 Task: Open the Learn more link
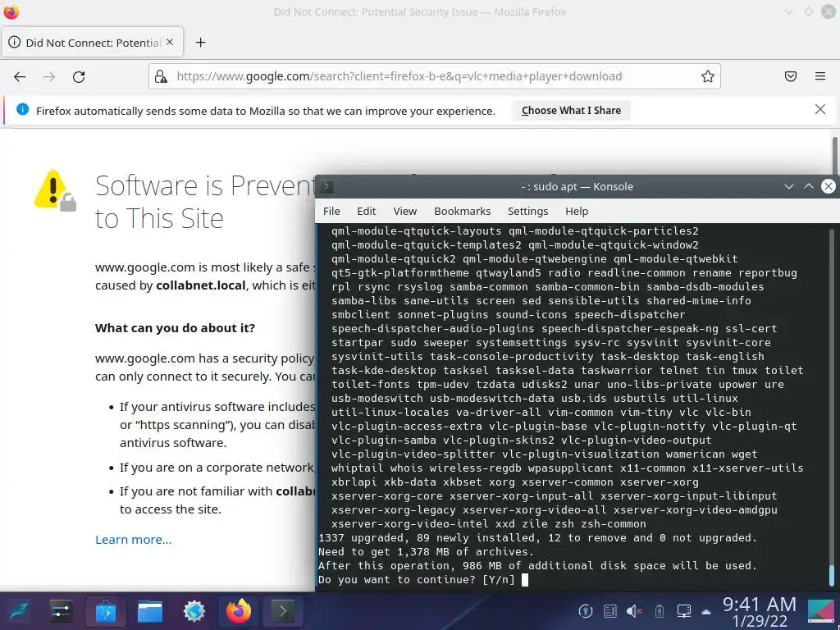click(134, 540)
